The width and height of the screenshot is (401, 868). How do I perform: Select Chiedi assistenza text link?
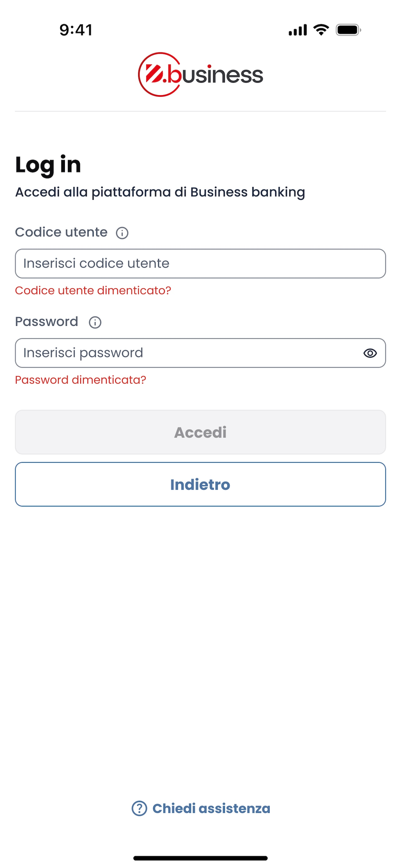click(211, 808)
